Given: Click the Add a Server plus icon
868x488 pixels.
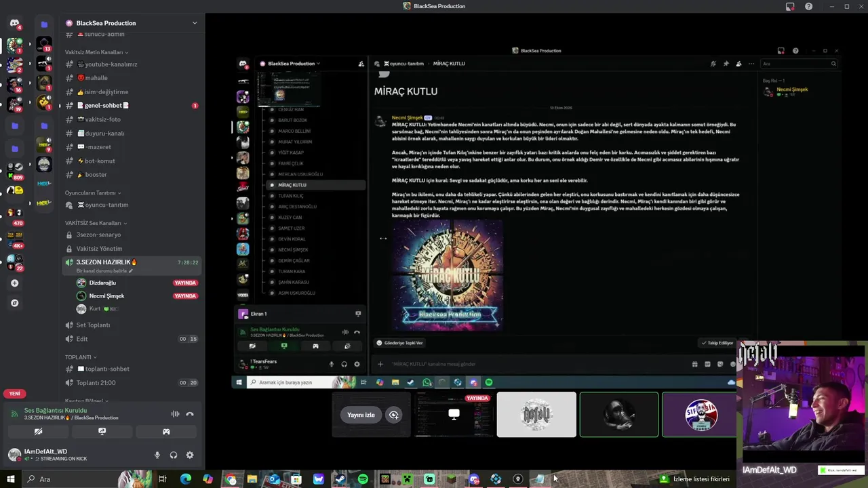Looking at the screenshot, I should [x=15, y=283].
